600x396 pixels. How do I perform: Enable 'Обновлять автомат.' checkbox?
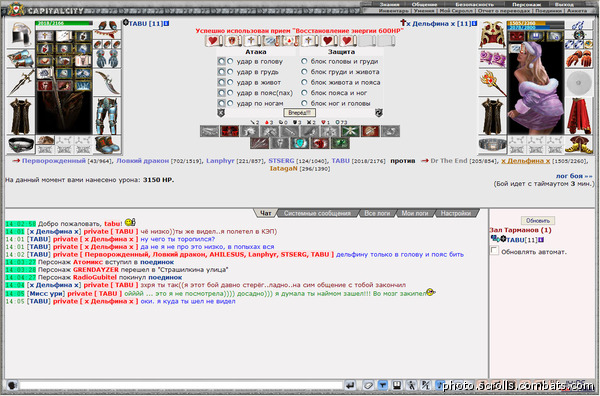pyautogui.click(x=494, y=251)
